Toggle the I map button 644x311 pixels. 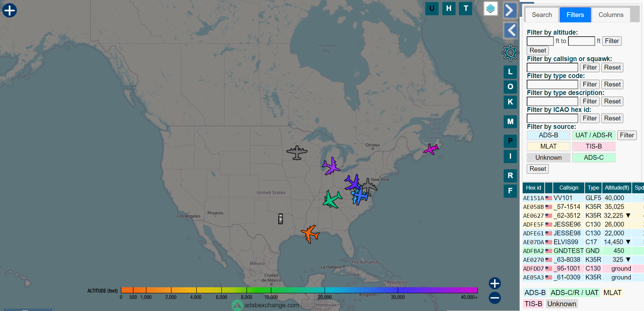pyautogui.click(x=510, y=156)
